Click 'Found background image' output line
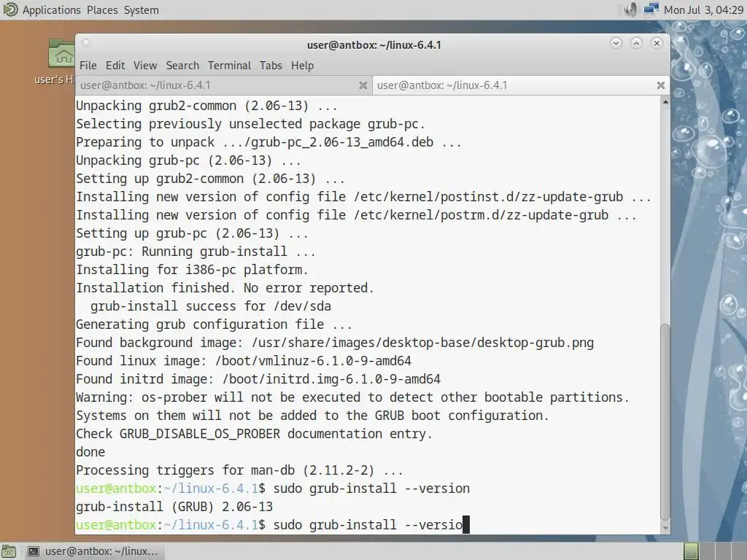Screen dimensions: 747x560 pos(335,343)
